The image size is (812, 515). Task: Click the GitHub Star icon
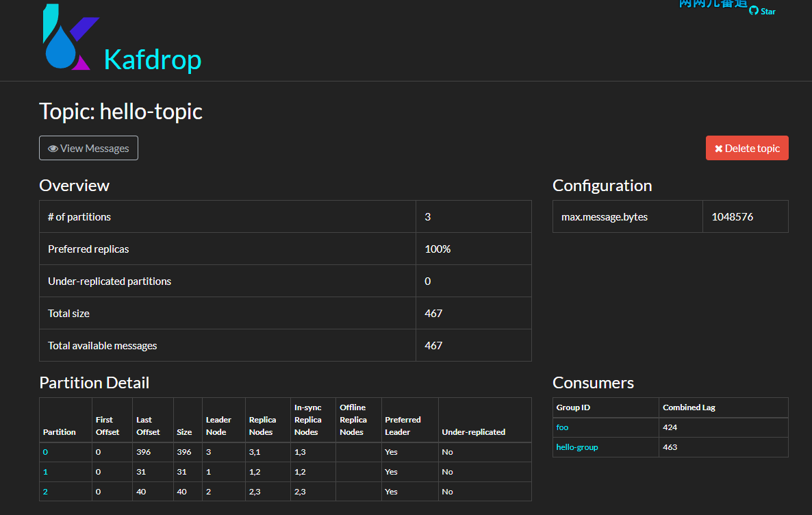(754, 11)
